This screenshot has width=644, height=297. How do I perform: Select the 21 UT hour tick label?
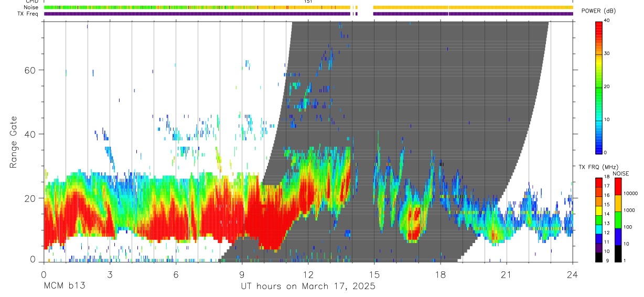click(x=506, y=274)
